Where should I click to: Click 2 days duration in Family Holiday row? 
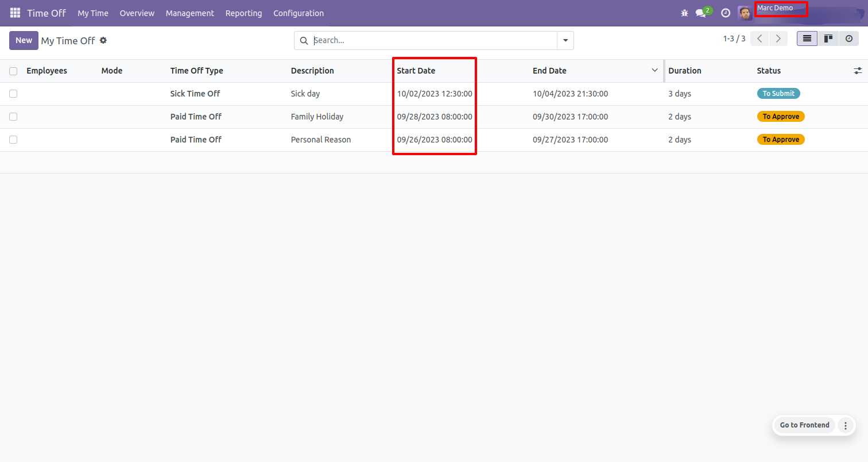tap(680, 117)
